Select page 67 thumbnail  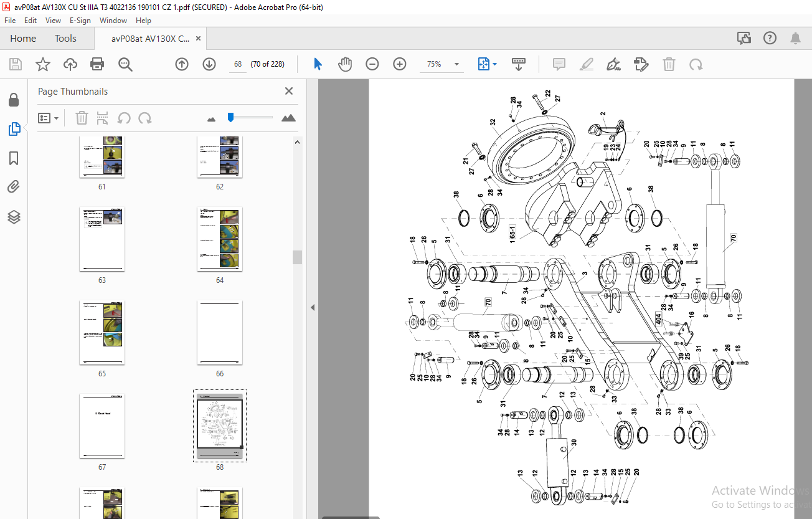(x=102, y=426)
